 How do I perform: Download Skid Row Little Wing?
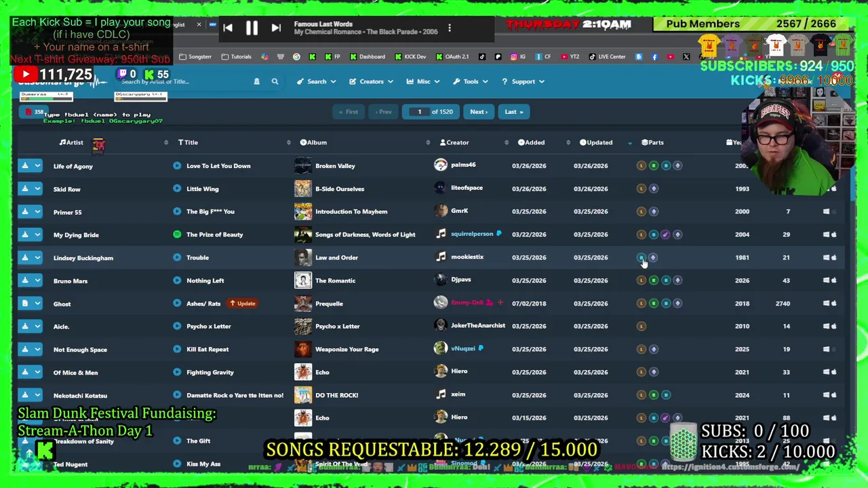click(x=24, y=189)
